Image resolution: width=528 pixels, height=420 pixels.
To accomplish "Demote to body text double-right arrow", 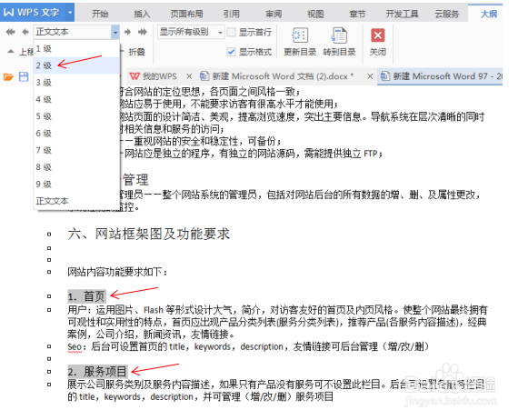I will click(143, 32).
